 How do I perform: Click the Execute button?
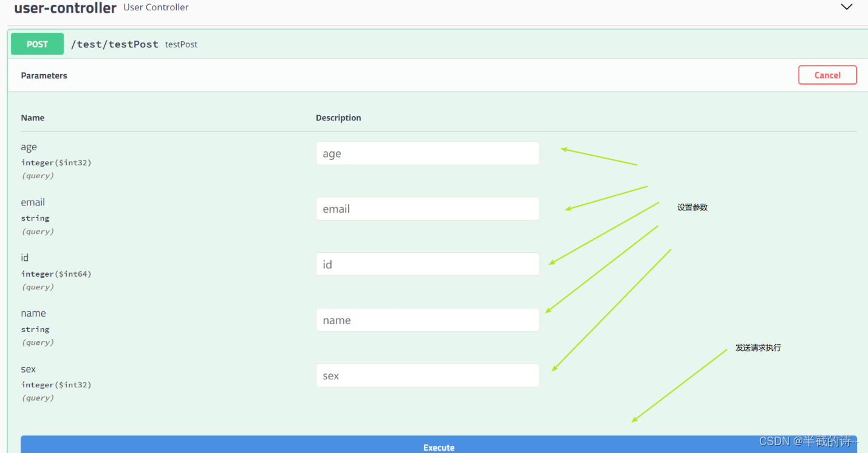(x=439, y=446)
